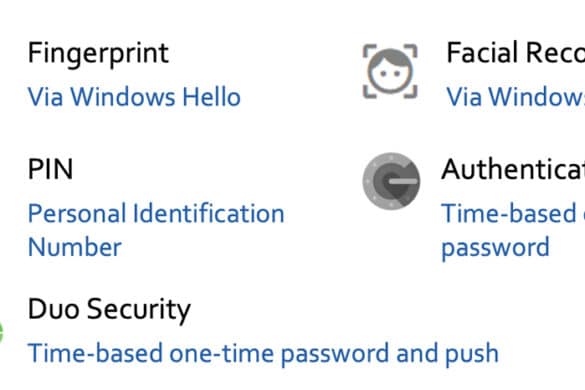The height and width of the screenshot is (390, 585).
Task: Click the word Windows under Fingerprint
Action: (x=123, y=97)
